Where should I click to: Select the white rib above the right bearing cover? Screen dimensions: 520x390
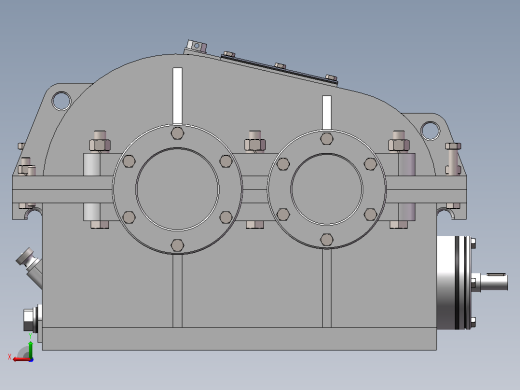pos(327,113)
